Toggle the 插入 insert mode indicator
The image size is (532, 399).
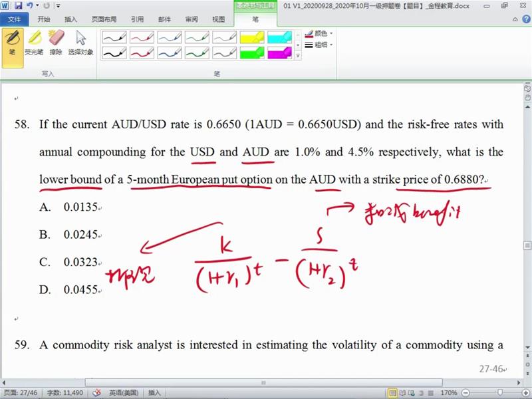pyautogui.click(x=154, y=393)
